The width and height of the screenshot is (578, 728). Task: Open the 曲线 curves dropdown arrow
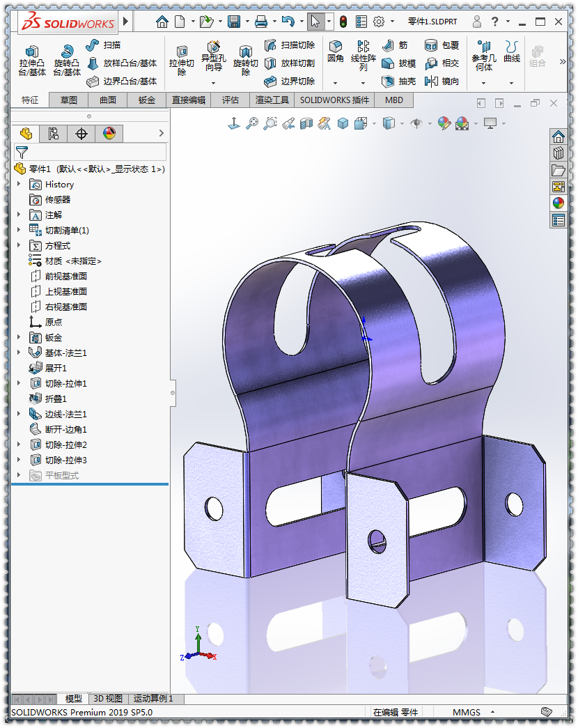pyautogui.click(x=512, y=83)
